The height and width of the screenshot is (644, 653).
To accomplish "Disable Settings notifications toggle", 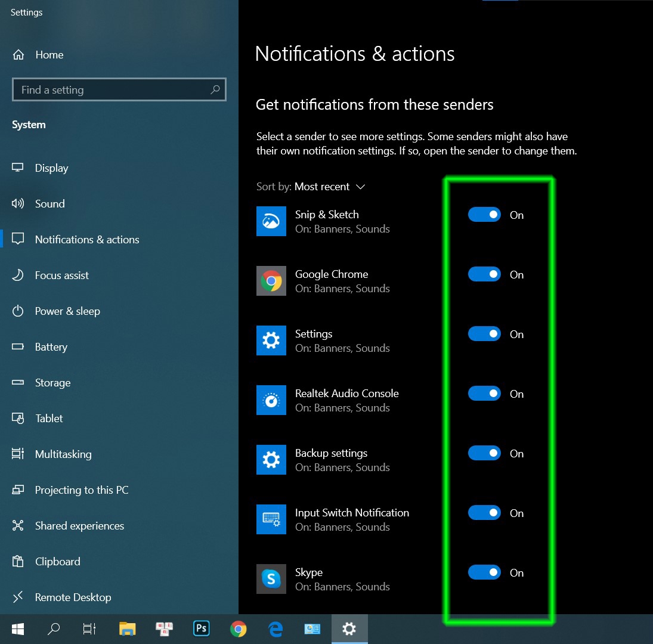I will (x=484, y=334).
